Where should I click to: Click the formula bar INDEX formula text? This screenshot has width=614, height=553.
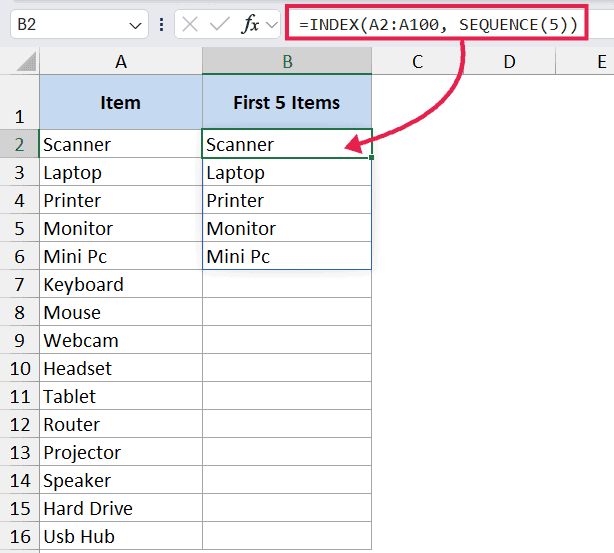(438, 25)
